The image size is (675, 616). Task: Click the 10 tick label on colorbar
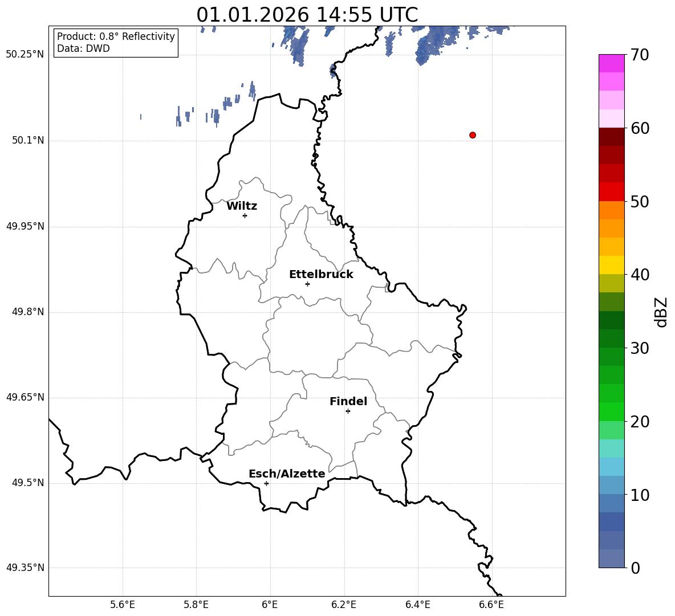pos(639,495)
